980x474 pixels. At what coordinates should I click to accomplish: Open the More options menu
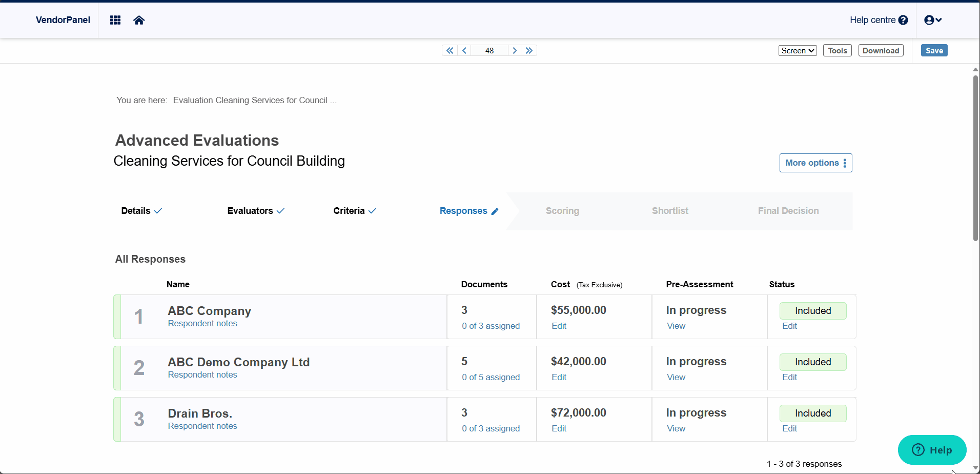815,163
